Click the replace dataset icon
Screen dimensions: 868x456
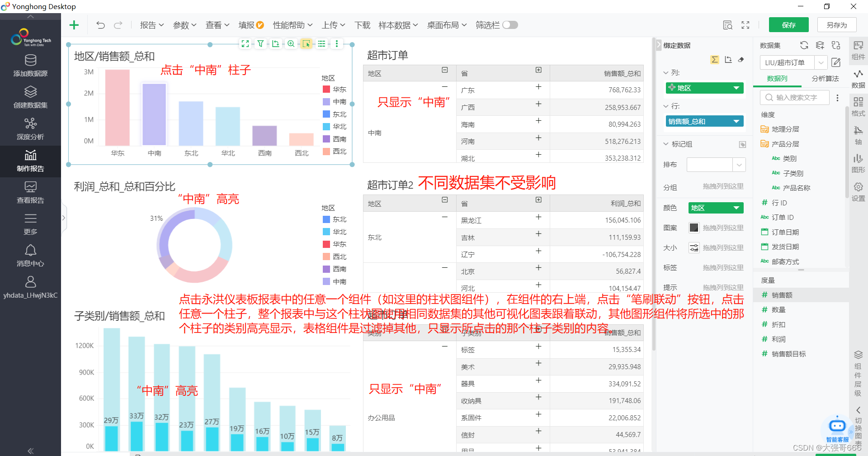pos(836,45)
